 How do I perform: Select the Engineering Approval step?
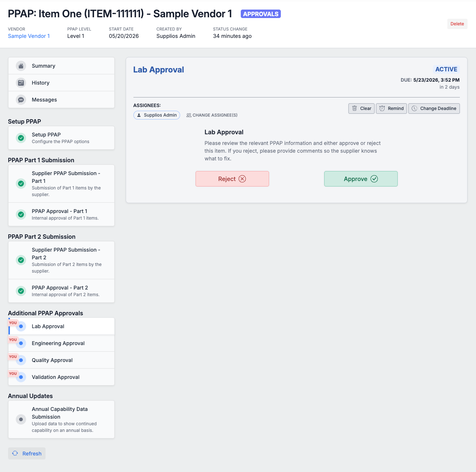(x=61, y=343)
